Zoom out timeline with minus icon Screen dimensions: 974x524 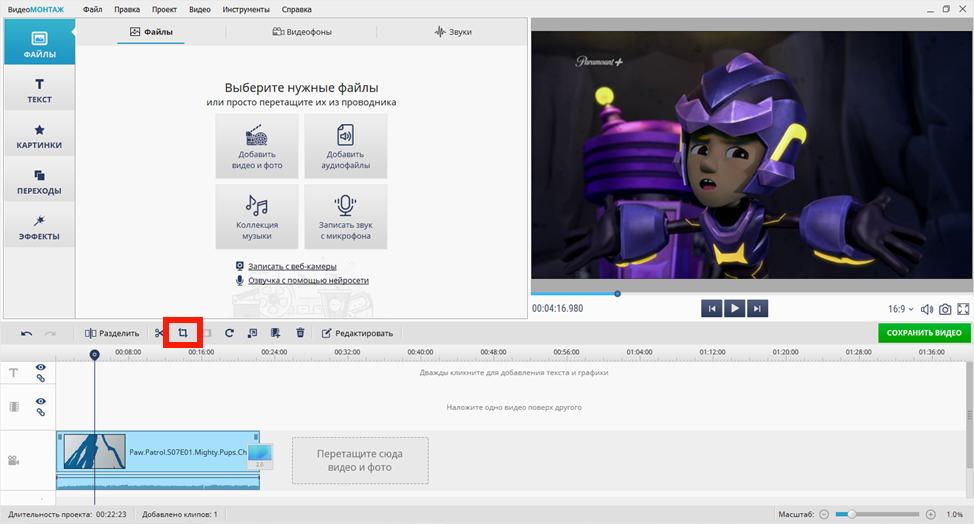point(824,514)
